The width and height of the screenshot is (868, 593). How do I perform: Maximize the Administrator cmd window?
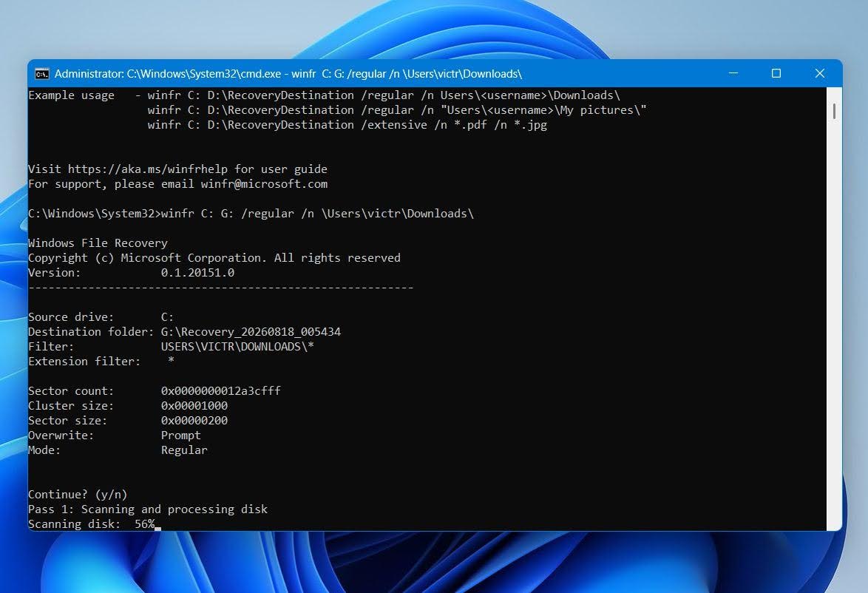776,74
